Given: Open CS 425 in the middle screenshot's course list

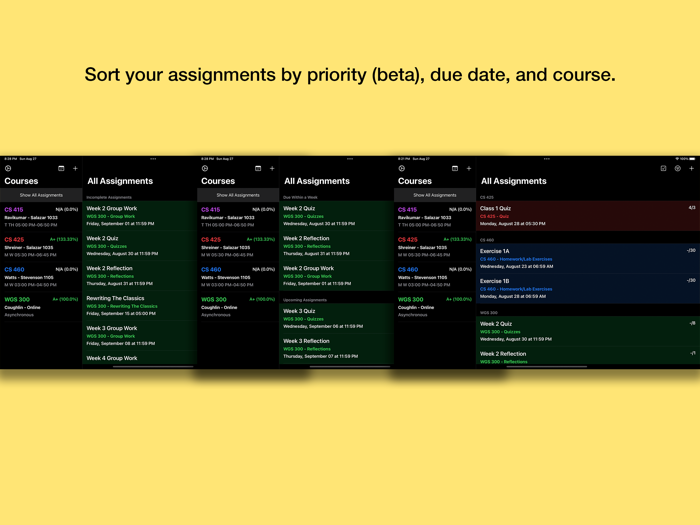Looking at the screenshot, I should point(238,247).
